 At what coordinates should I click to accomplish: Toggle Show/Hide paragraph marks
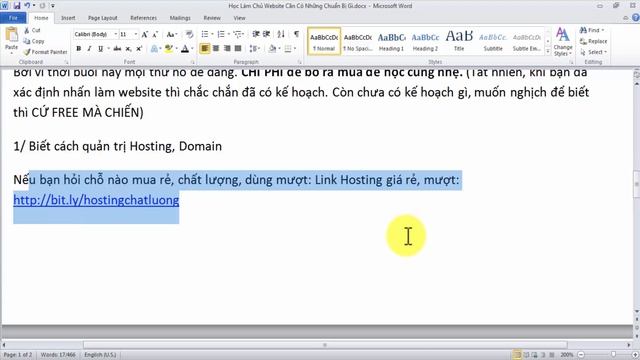(296, 34)
